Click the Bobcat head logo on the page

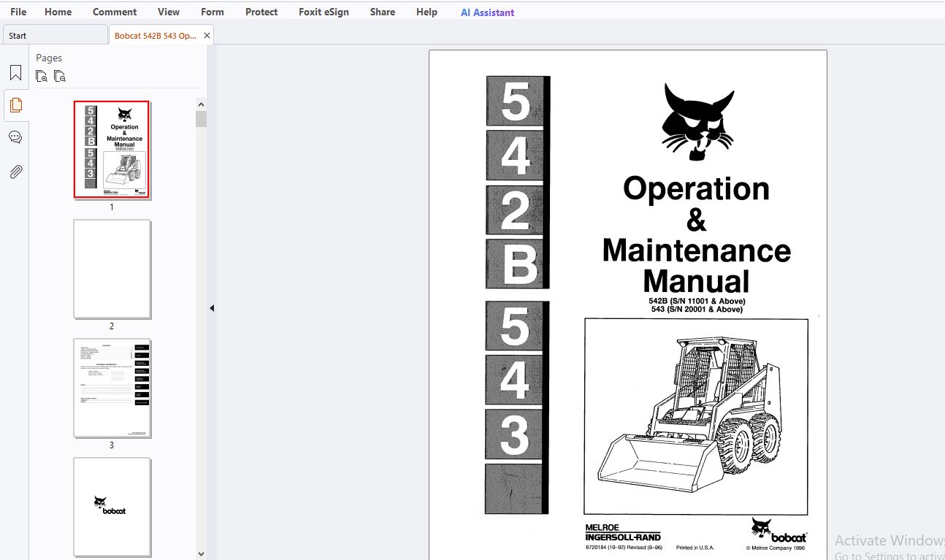click(x=697, y=122)
